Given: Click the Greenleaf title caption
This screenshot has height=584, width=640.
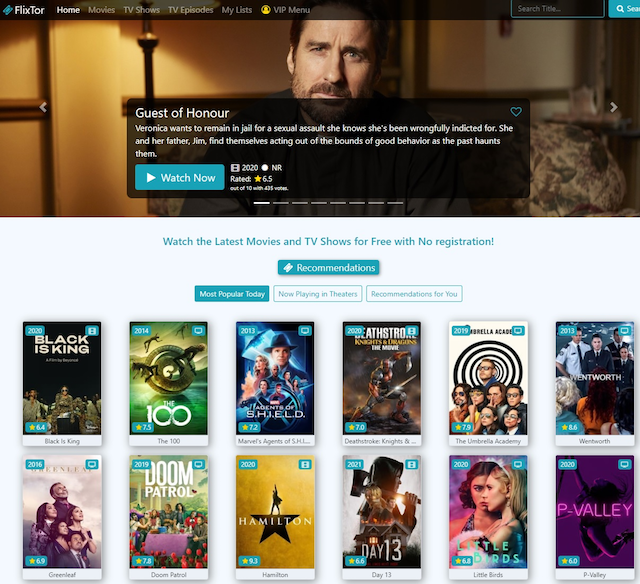Looking at the screenshot, I should coord(62,575).
